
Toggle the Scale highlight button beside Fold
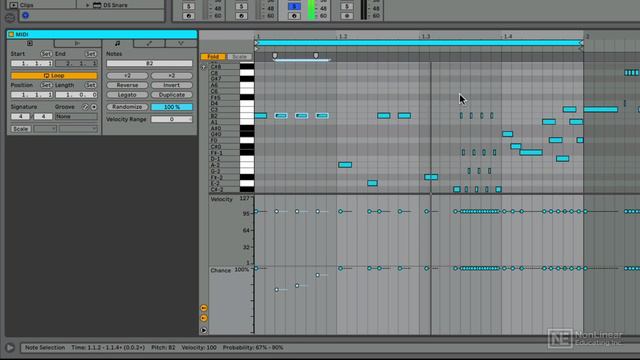click(x=239, y=57)
